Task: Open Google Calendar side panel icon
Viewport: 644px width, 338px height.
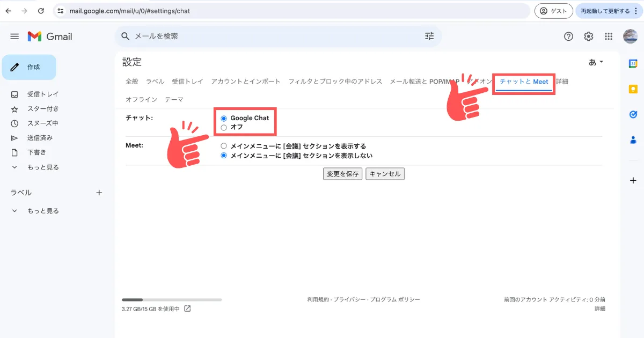Action: pos(633,63)
